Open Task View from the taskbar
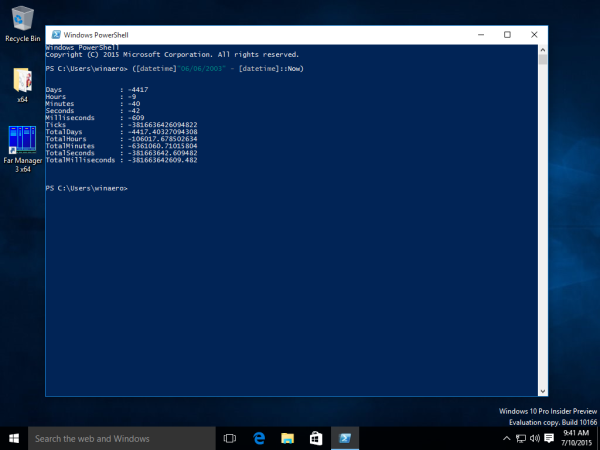The width and height of the screenshot is (600, 450). [230, 439]
